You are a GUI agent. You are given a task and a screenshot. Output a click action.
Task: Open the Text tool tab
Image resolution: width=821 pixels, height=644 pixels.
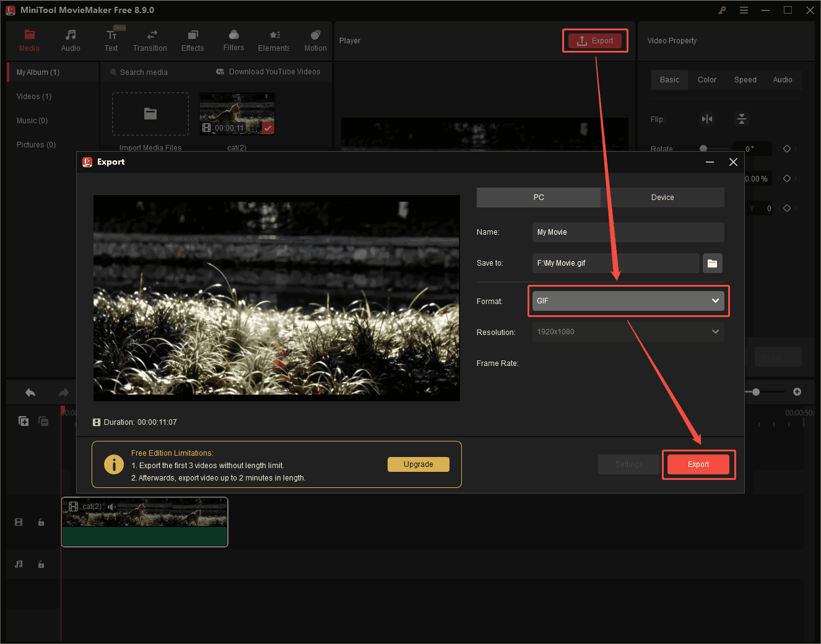[x=111, y=41]
